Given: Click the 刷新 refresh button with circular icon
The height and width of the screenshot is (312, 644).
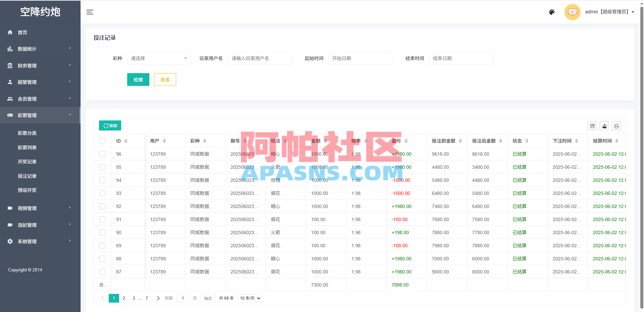Looking at the screenshot, I should click(110, 125).
